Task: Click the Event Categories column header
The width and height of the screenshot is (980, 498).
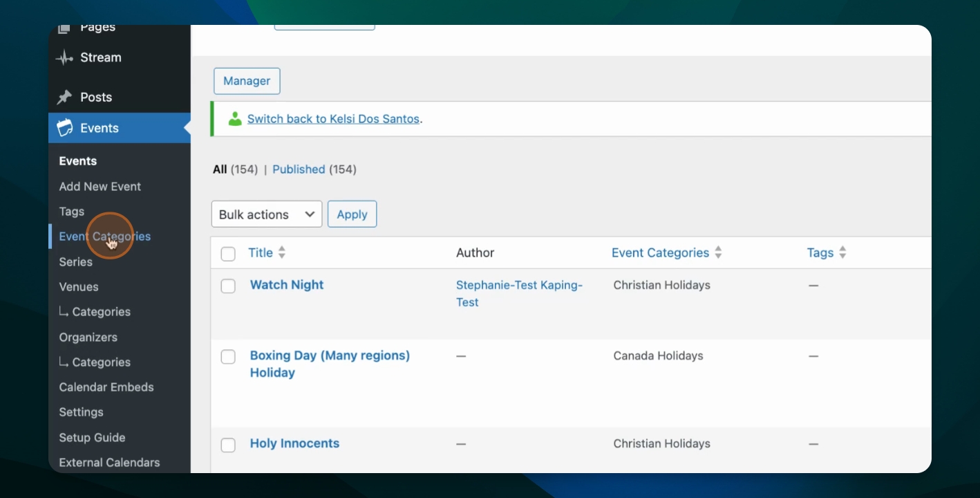Action: coord(660,253)
